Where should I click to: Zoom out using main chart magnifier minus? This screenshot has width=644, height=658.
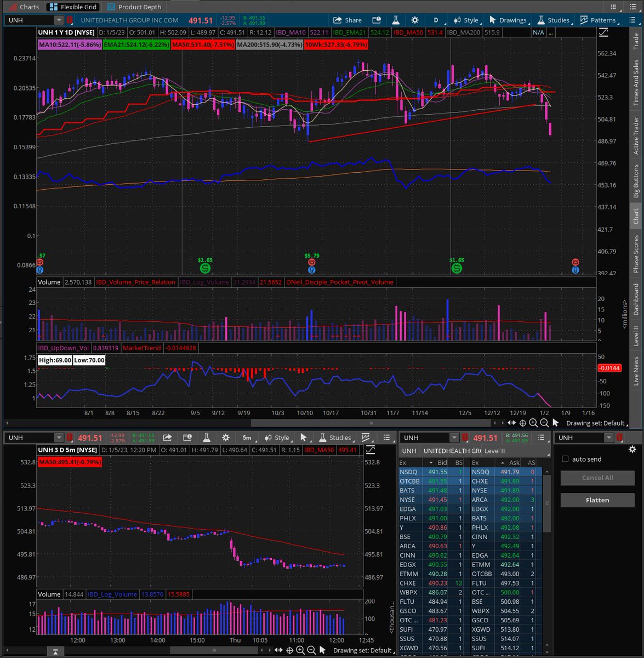coord(544,423)
